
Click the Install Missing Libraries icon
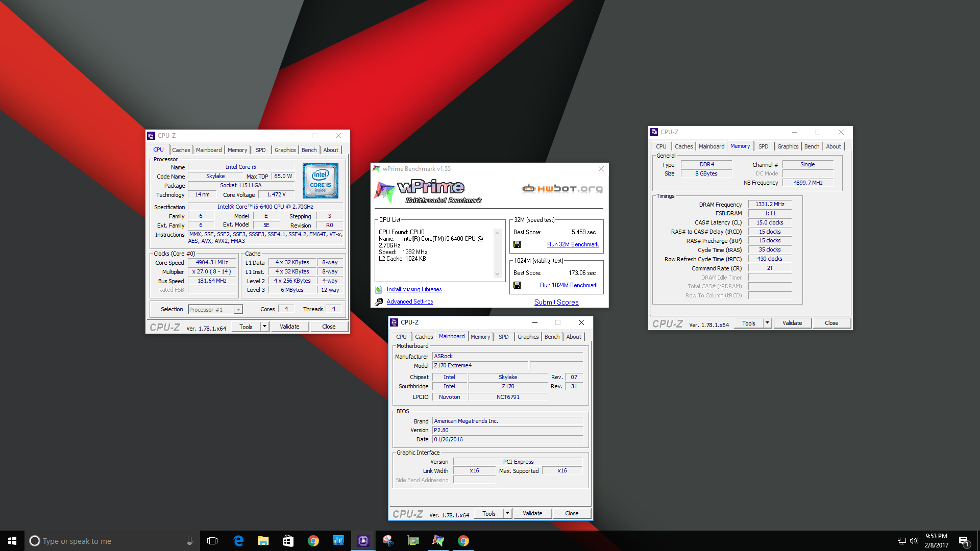pyautogui.click(x=379, y=289)
